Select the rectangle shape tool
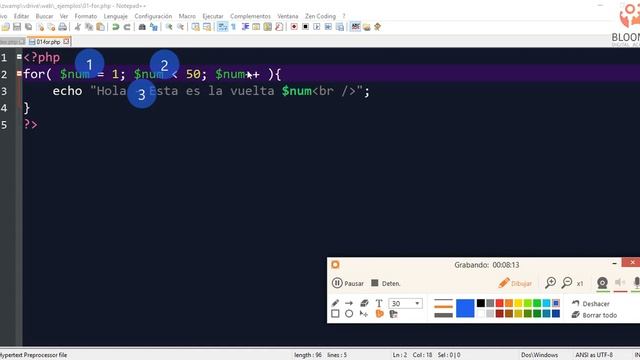The height and width of the screenshot is (360, 640). [335, 314]
